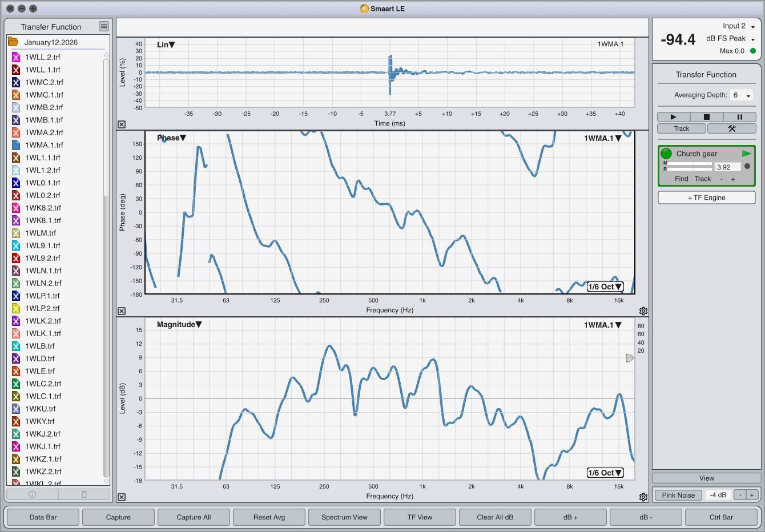765x532 pixels.
Task: Open the Phase plot settings gear
Action: tap(643, 311)
